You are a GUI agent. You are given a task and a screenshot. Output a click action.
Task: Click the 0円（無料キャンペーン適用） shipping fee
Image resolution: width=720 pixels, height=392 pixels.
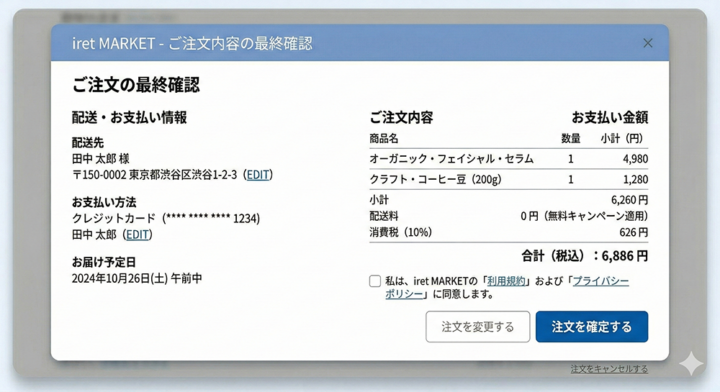point(584,216)
